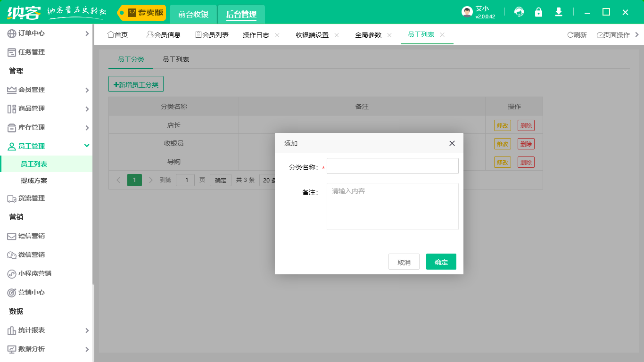The height and width of the screenshot is (362, 644).
Task: Click the download icon in title bar
Action: (558, 12)
